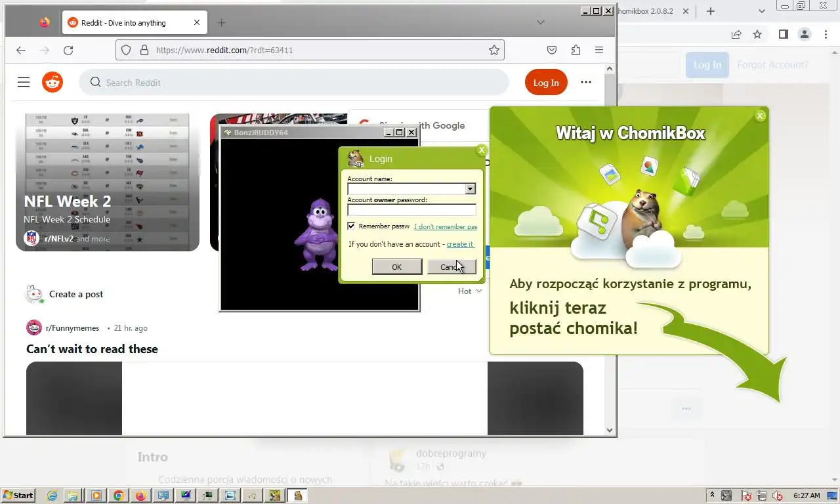Viewport: 840px width, 504px height.
Task: Click the Chrome bookmark star icon
Action: [757, 34]
